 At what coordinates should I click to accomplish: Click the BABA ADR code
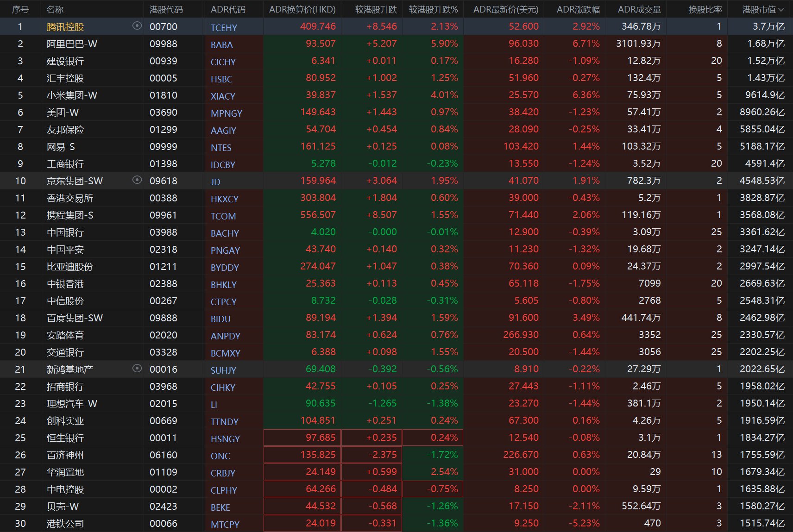point(222,45)
